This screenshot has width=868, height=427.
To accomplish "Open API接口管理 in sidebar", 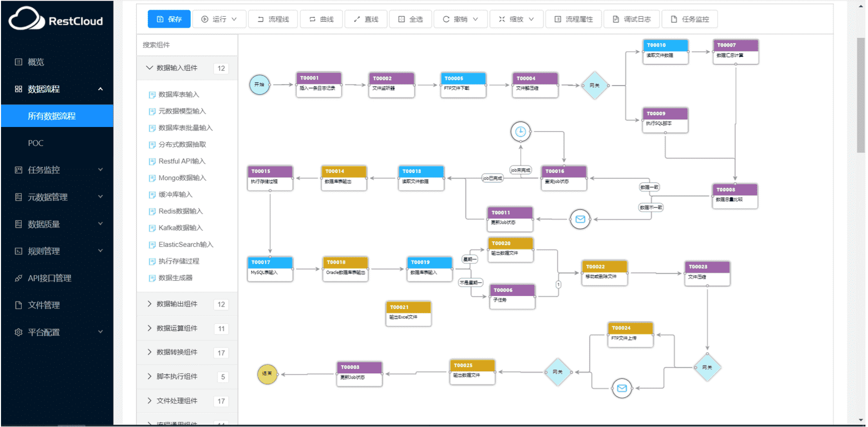I will pos(57,278).
